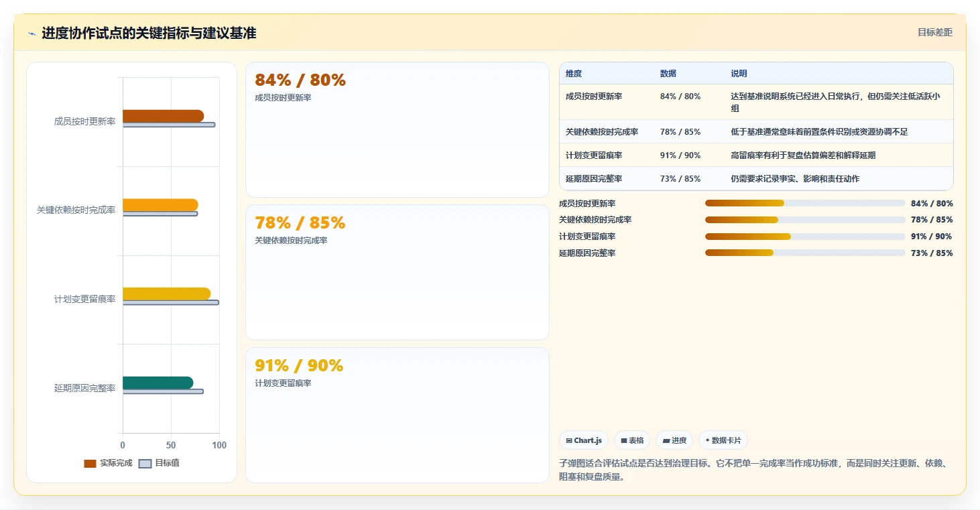Click the lightning icon beside the panel title

click(x=32, y=34)
